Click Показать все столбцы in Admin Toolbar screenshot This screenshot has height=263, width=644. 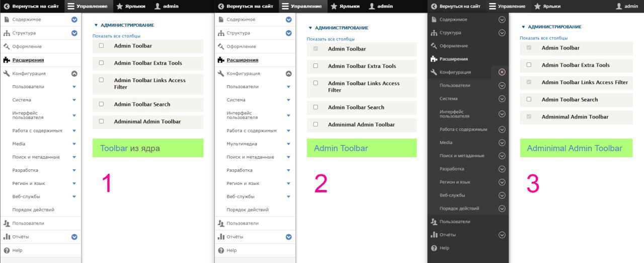pos(331,39)
